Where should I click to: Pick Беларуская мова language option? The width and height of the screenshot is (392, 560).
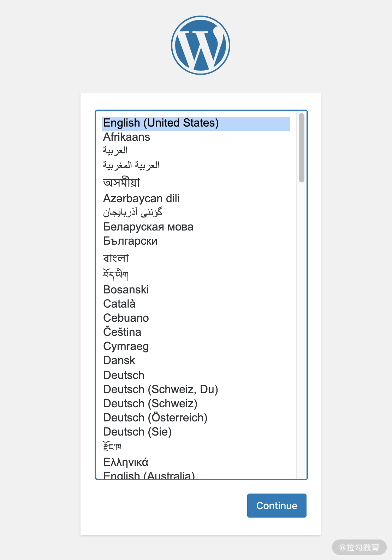[148, 227]
